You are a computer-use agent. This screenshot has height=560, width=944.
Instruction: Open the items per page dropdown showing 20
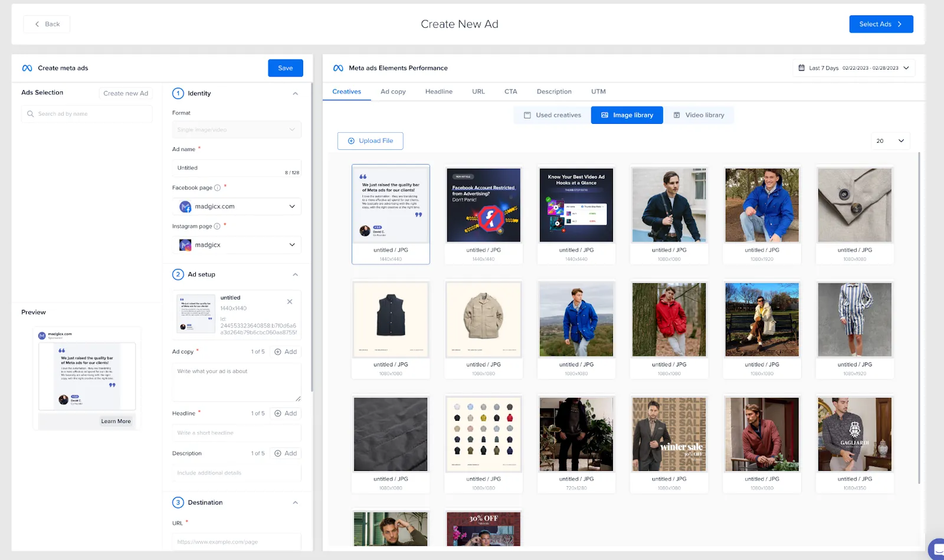click(890, 141)
